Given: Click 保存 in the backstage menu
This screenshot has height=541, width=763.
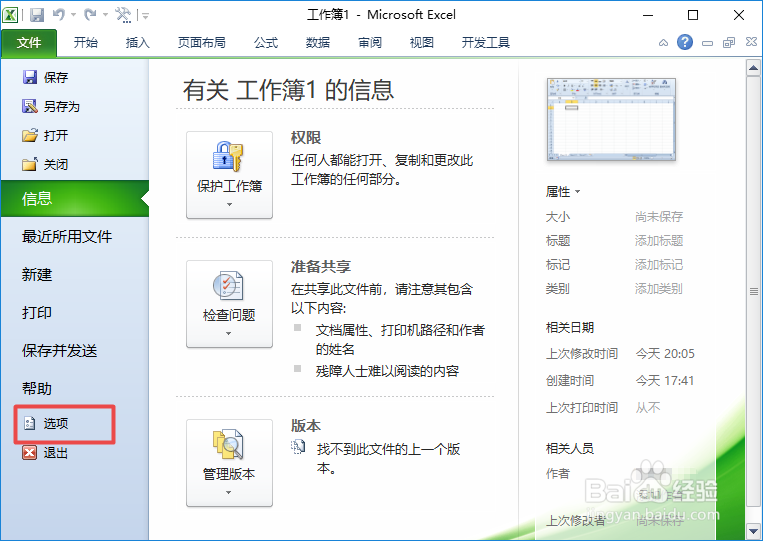Looking at the screenshot, I should click(45, 77).
